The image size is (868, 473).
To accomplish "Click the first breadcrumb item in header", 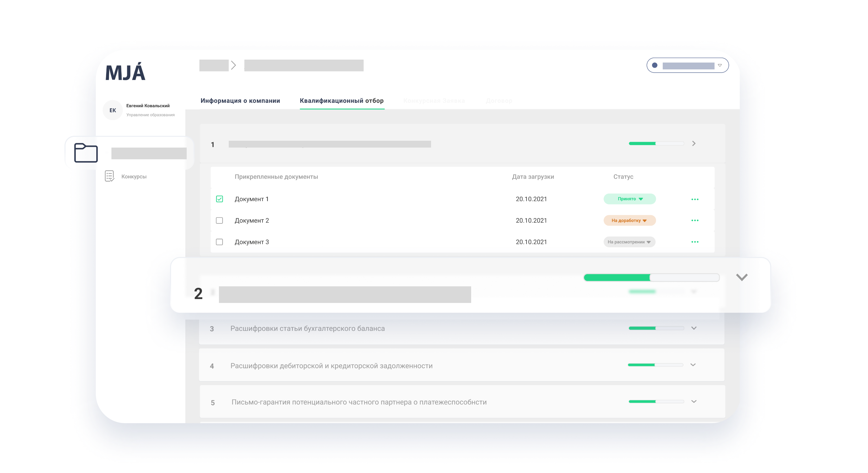I will pos(215,66).
